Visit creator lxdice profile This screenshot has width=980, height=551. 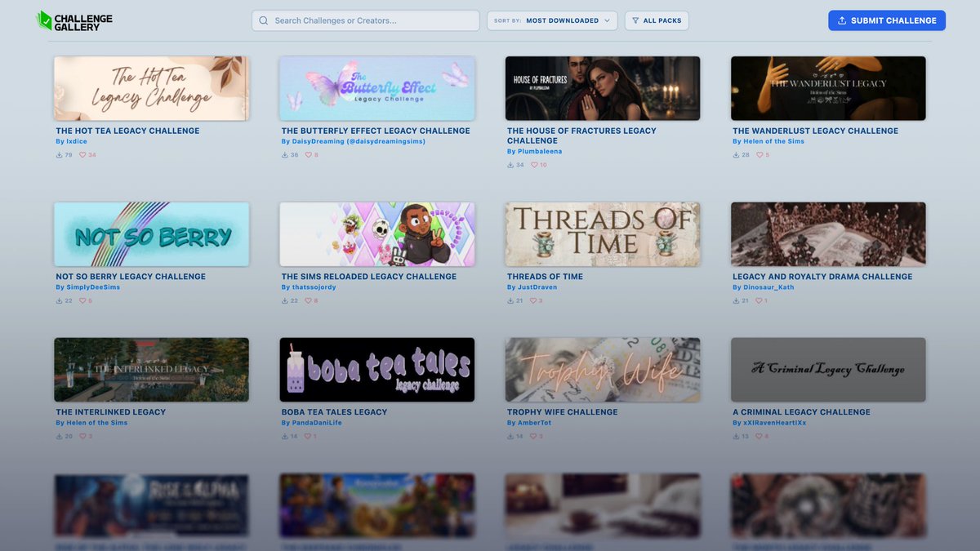tap(71, 141)
